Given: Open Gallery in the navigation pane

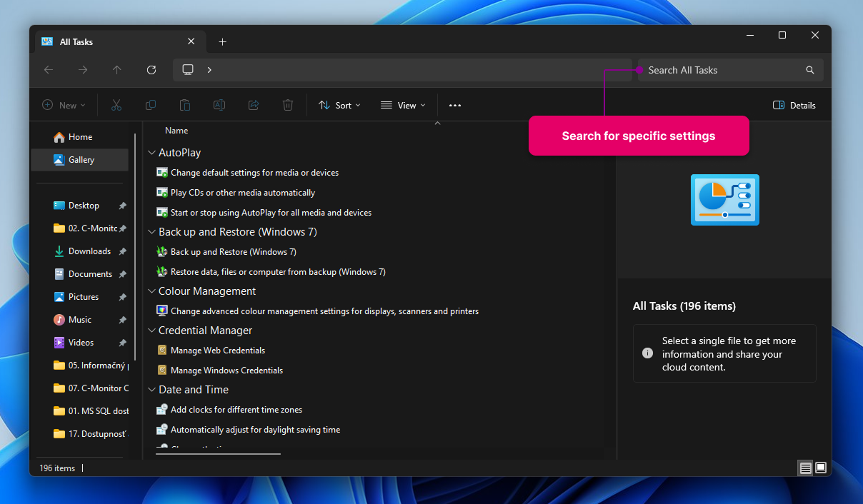Looking at the screenshot, I should (80, 160).
